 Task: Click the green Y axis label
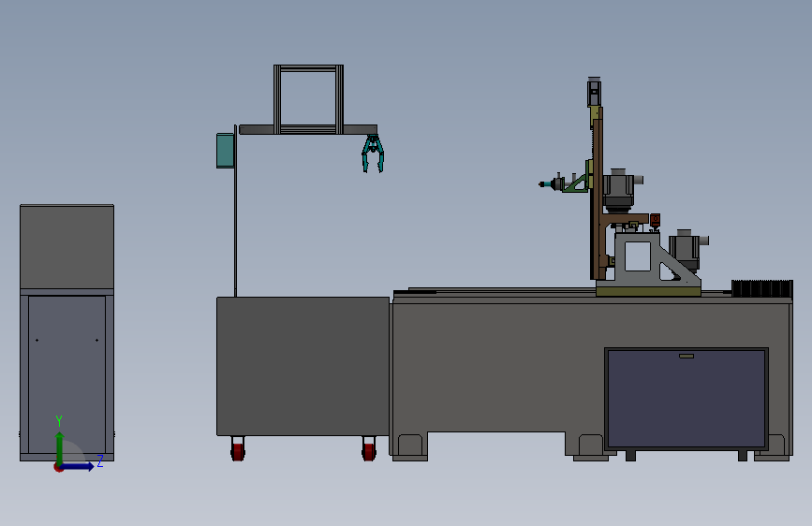(x=59, y=421)
